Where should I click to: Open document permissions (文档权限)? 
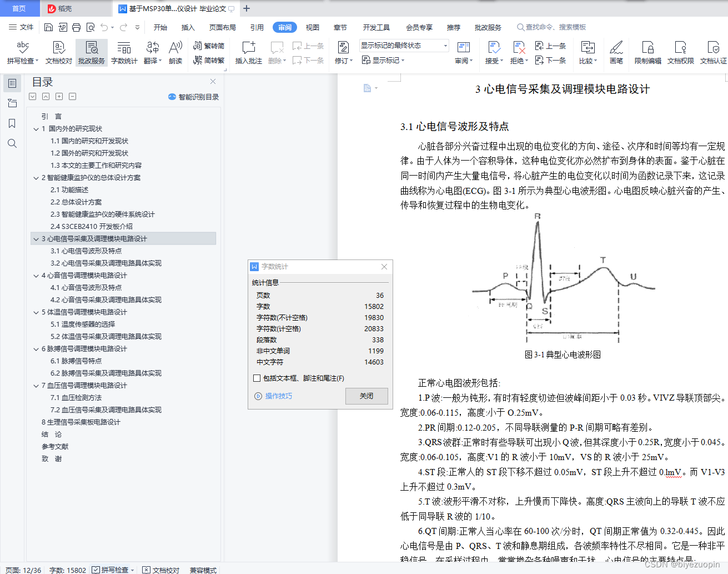tap(680, 52)
